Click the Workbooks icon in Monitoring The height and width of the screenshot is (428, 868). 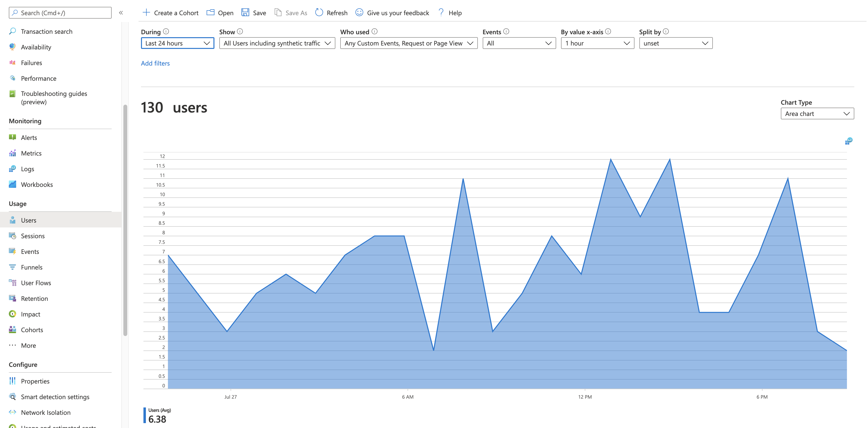click(x=12, y=184)
